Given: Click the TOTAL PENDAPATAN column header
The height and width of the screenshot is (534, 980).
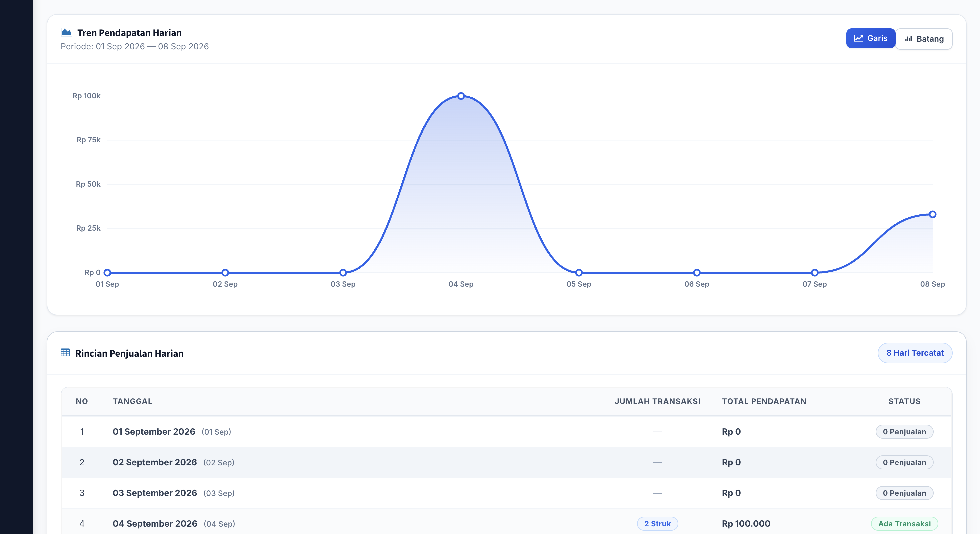Looking at the screenshot, I should pyautogui.click(x=764, y=401).
